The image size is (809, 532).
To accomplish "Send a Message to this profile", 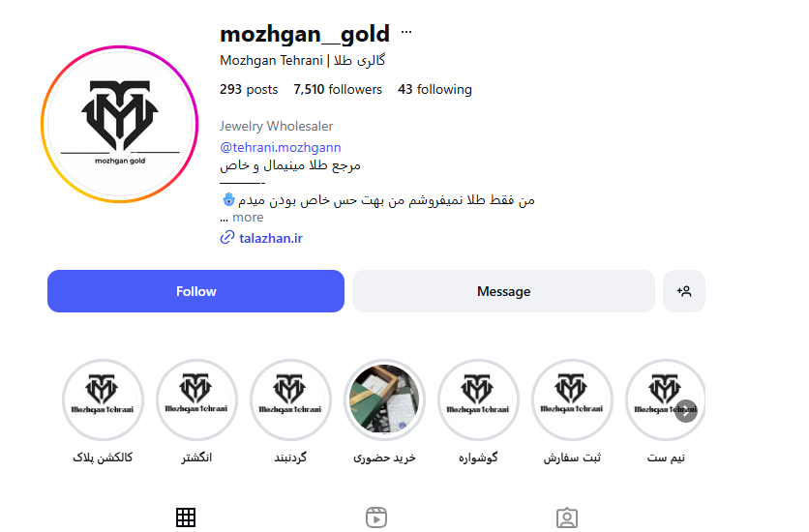I will point(503,291).
